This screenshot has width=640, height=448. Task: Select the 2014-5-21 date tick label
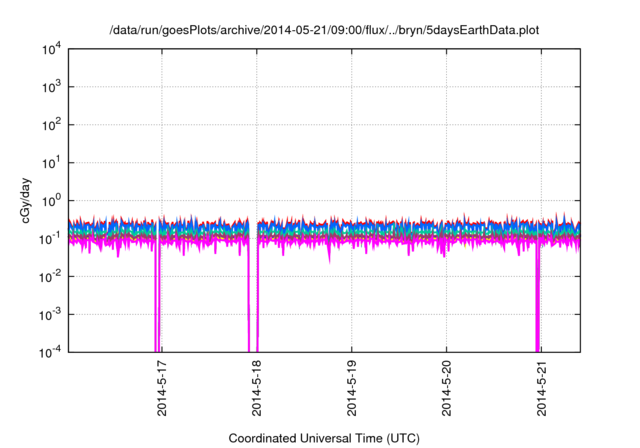click(541, 388)
